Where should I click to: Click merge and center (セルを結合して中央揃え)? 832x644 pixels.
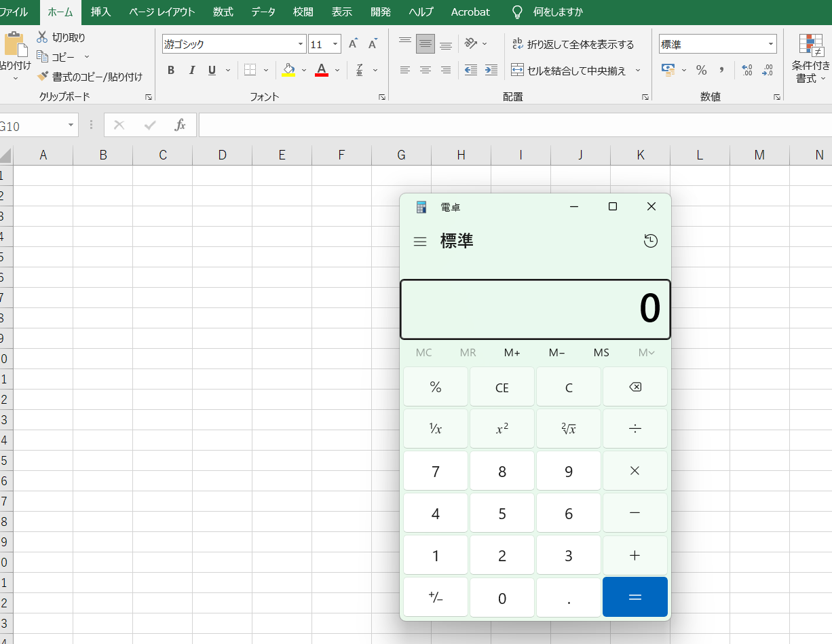click(x=569, y=70)
